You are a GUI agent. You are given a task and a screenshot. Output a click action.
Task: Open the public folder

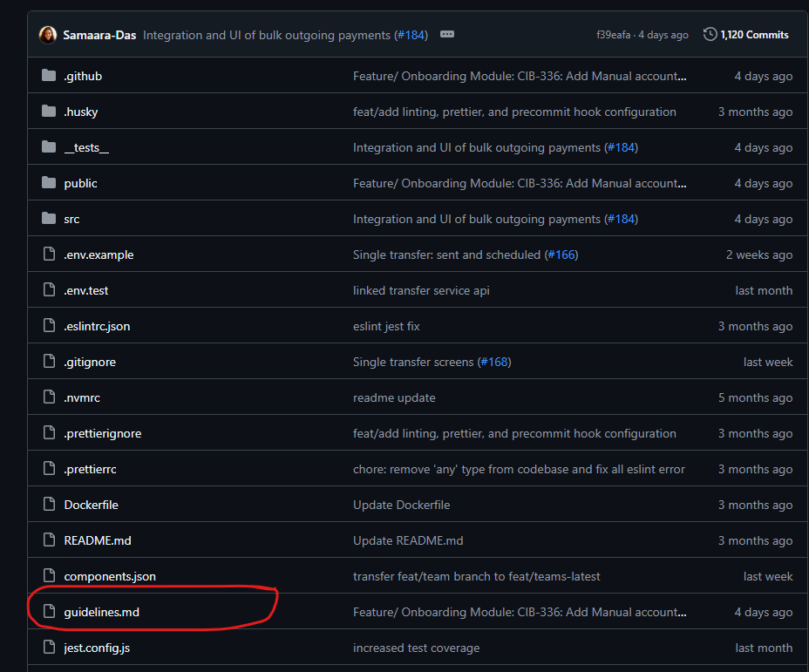click(80, 183)
